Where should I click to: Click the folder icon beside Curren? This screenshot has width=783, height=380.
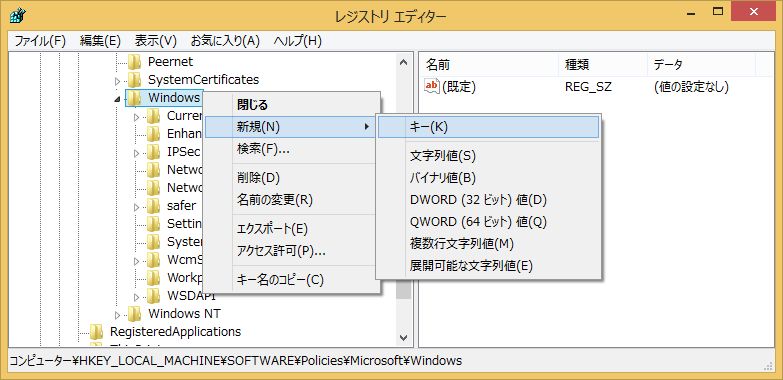153,116
